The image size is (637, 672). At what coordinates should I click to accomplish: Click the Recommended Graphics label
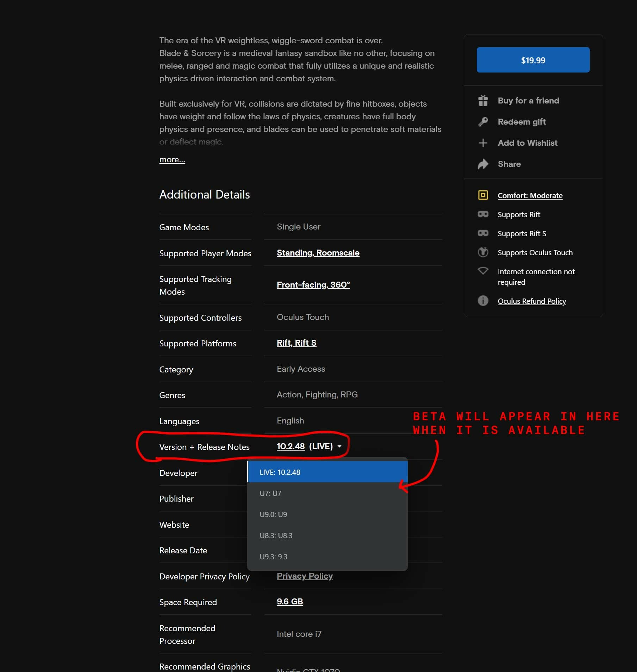point(205,667)
